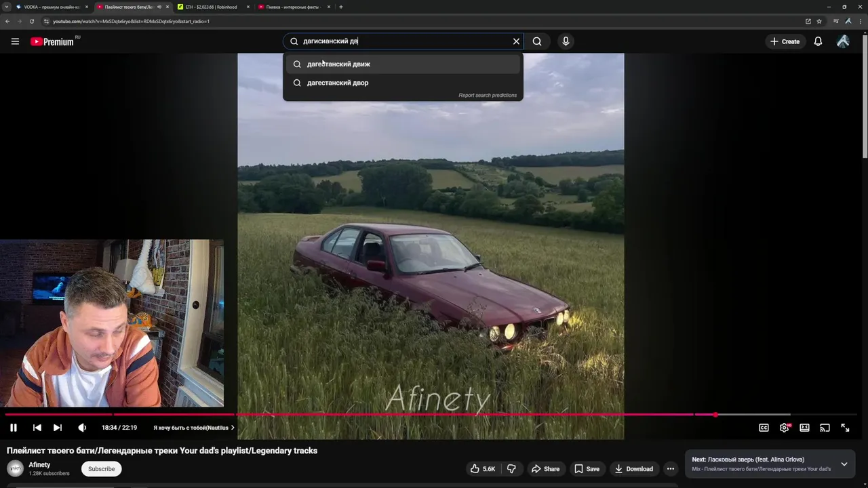The width and height of the screenshot is (868, 488).
Task: Open YouTube account avatar menu
Action: pos(843,41)
